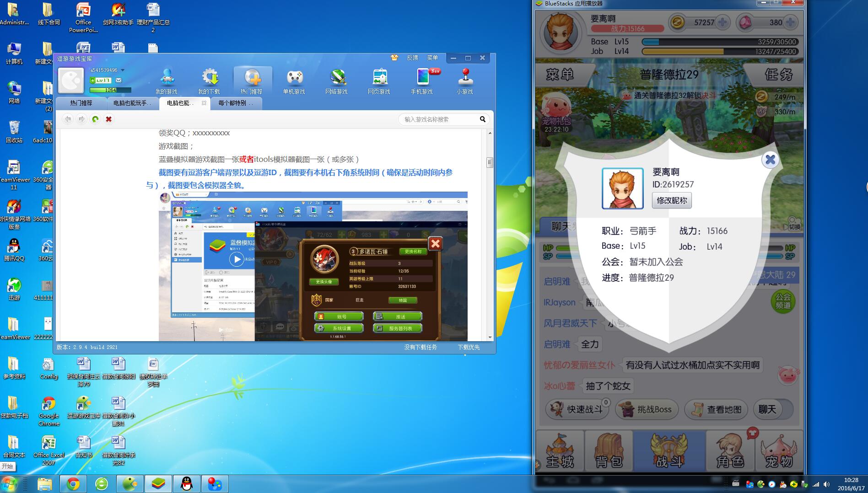868x493 pixels.
Task: Refresh the page with green reload icon
Action: point(95,119)
